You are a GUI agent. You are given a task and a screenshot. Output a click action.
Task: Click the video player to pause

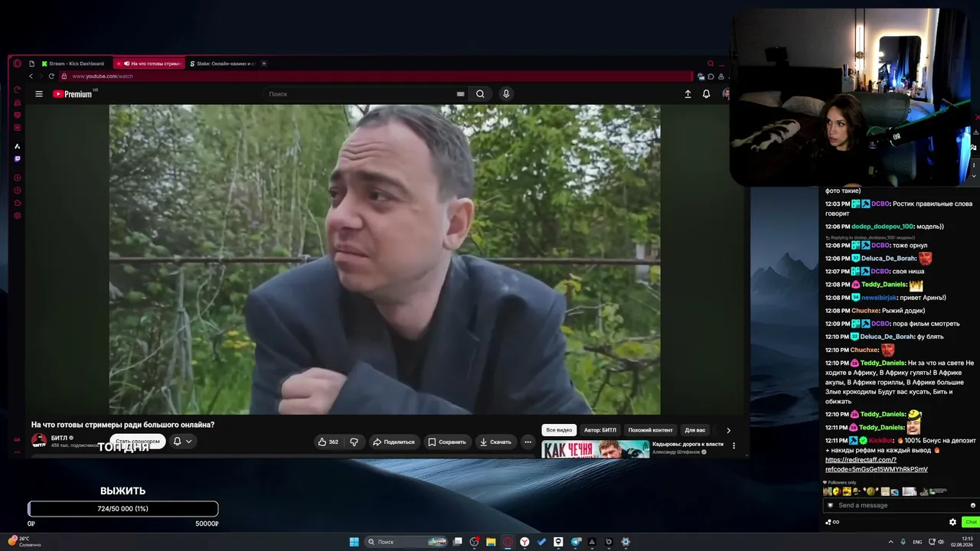pyautogui.click(x=384, y=259)
